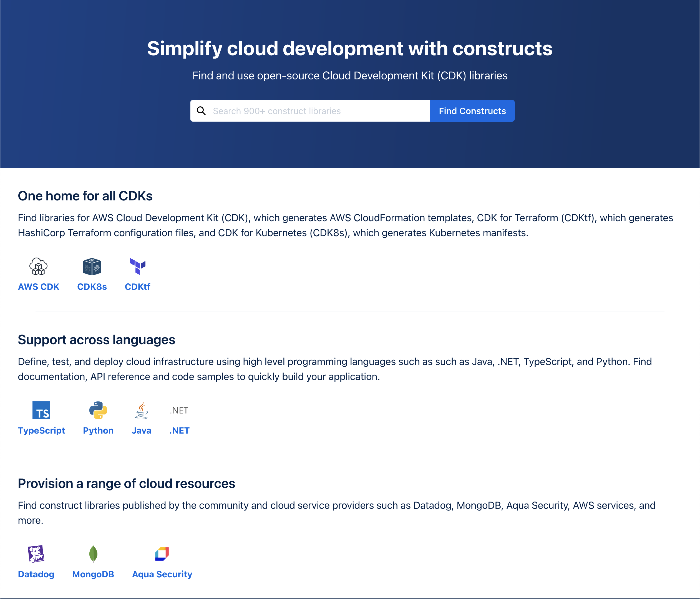
Task: Open the Datadog provider link
Action: [36, 574]
